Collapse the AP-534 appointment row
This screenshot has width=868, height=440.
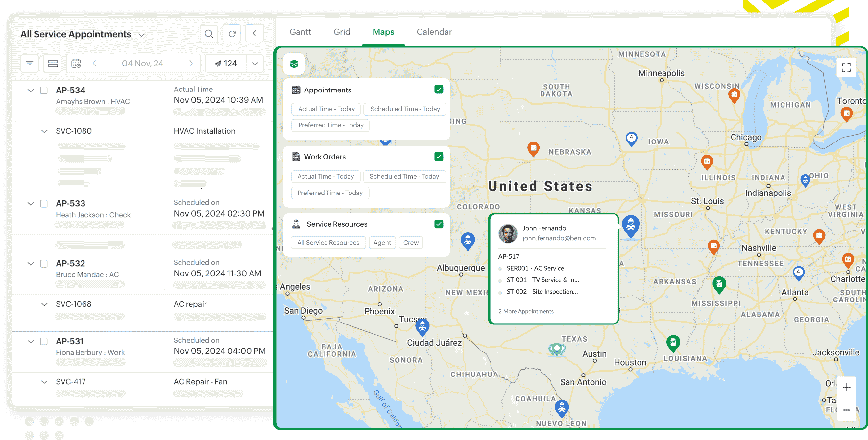31,91
